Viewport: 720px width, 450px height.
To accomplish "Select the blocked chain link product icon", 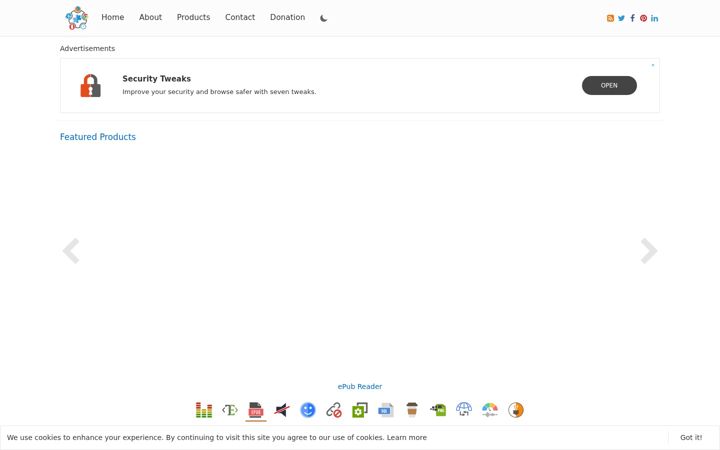I will (334, 410).
